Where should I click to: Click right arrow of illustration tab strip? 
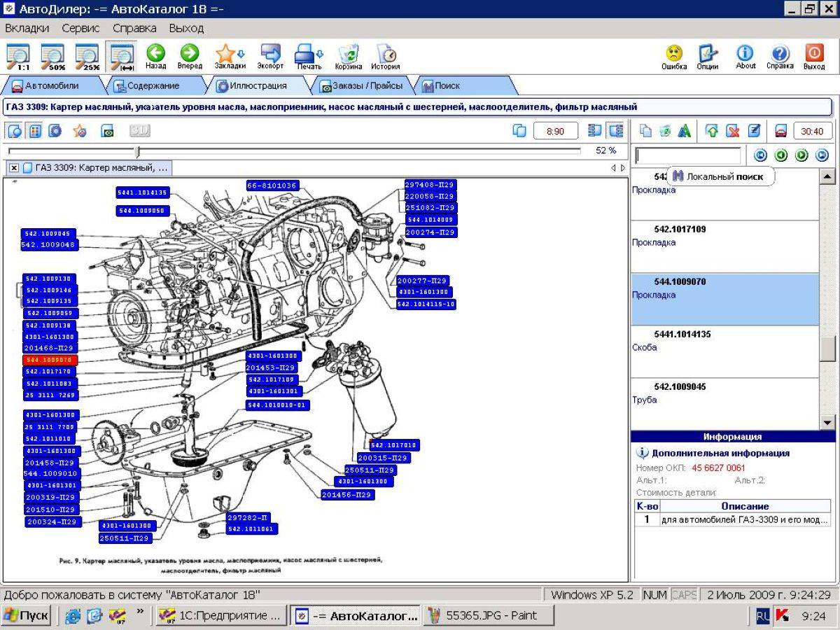click(623, 168)
